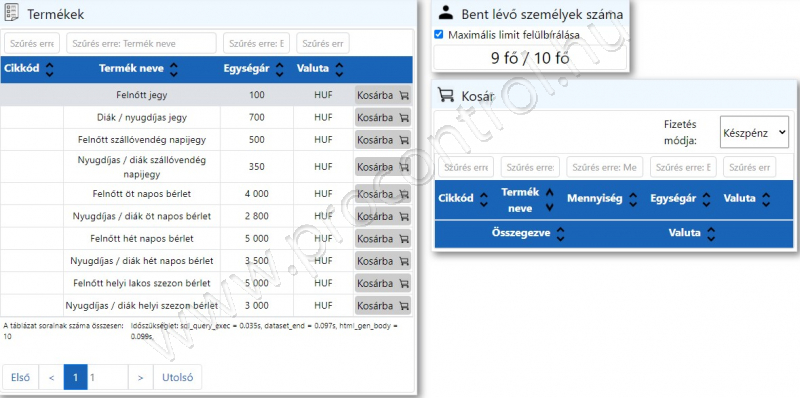Click the price 350 cell
Screen dimensions: 800x398
257,167
